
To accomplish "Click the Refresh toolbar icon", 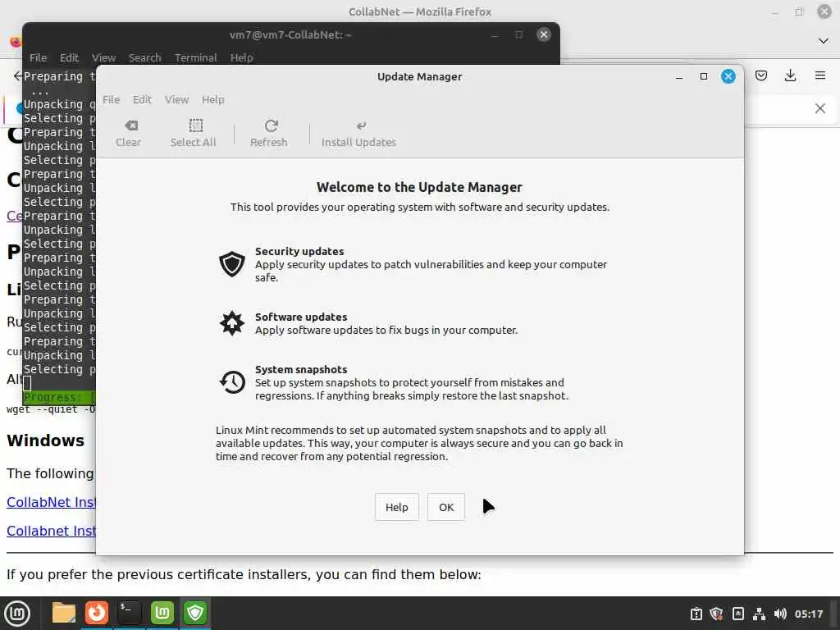I will 269,134.
